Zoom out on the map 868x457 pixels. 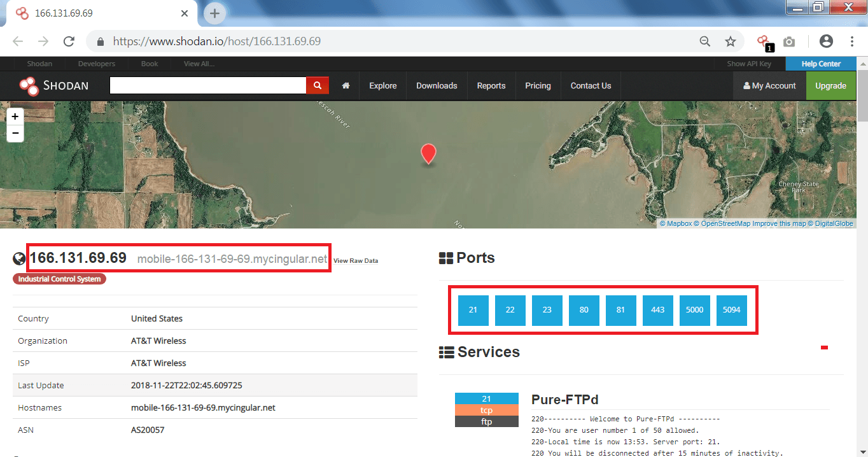click(x=15, y=133)
